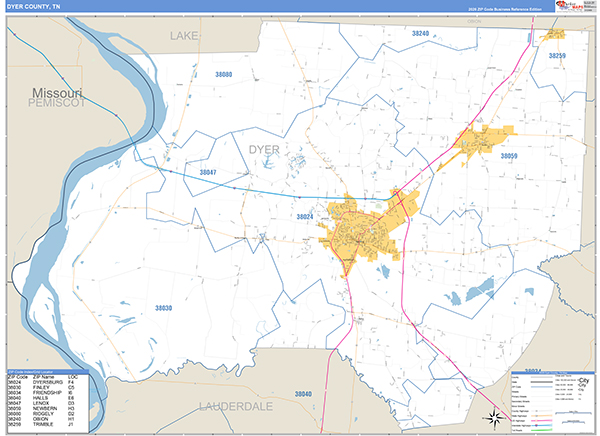The image size is (600, 436).
Task: Click the "PEMISCOT" county label
Action: [57, 103]
